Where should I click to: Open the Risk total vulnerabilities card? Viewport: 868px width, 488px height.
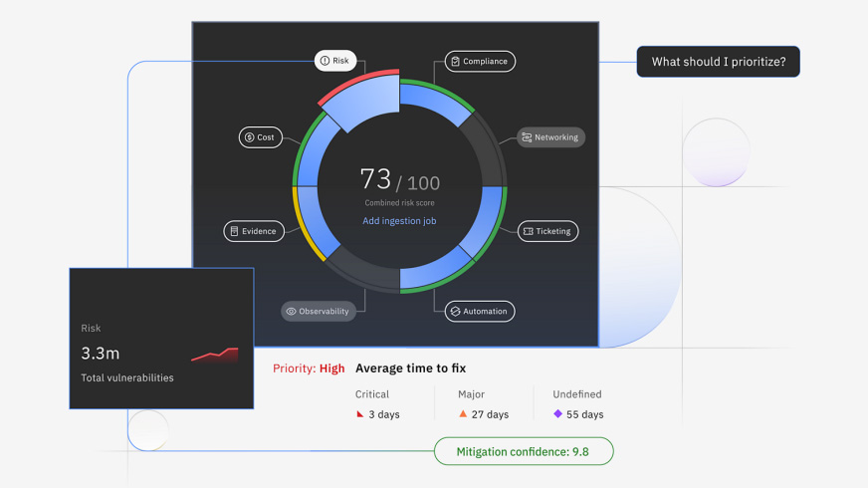[161, 339]
